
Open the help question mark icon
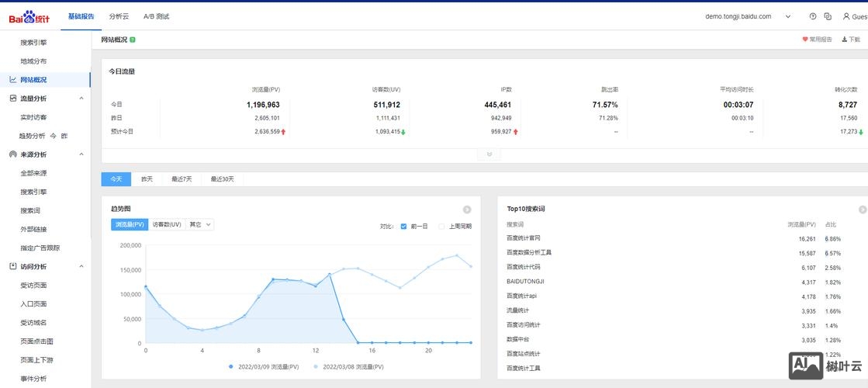click(x=812, y=16)
